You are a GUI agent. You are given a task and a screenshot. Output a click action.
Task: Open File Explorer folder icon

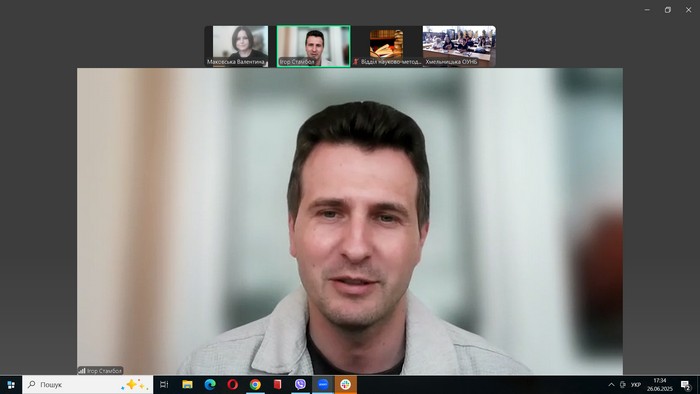187,385
